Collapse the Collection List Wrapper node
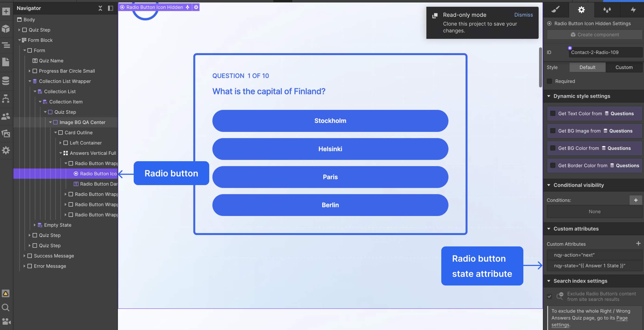 coord(30,81)
